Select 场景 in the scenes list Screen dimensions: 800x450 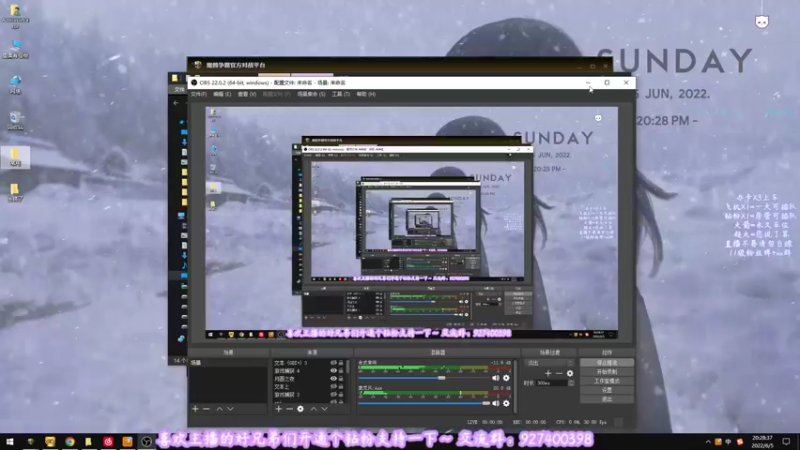click(228, 363)
